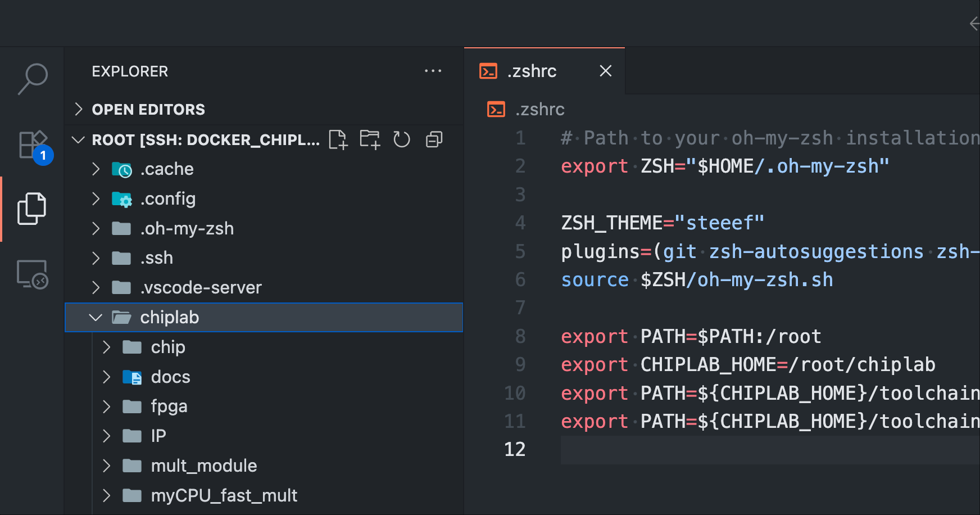Screen dimensions: 980x515
Task: Expand the mult_module subfolder chevron
Action: click(106, 466)
